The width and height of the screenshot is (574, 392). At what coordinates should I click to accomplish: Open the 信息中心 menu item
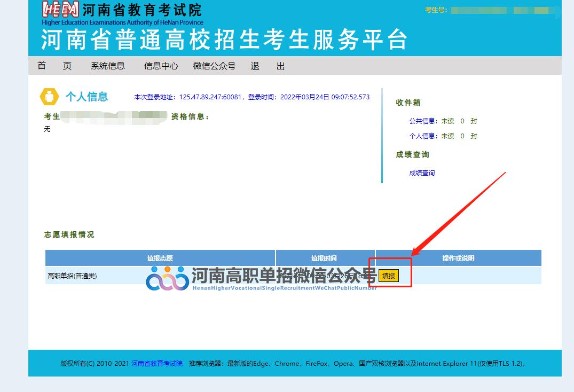tap(161, 66)
